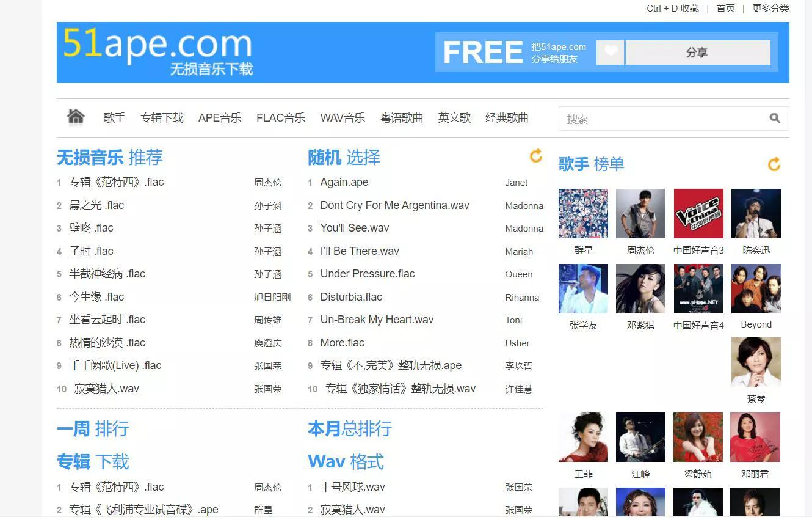Click the 周杰伦 artist thumbnail
Screen dimensions: 812x520
[640, 213]
